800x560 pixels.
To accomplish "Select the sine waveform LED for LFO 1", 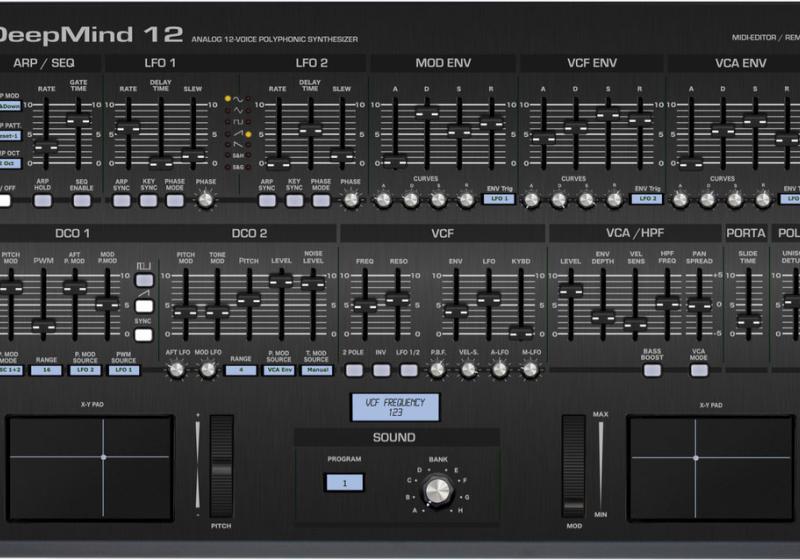I will coord(227,100).
